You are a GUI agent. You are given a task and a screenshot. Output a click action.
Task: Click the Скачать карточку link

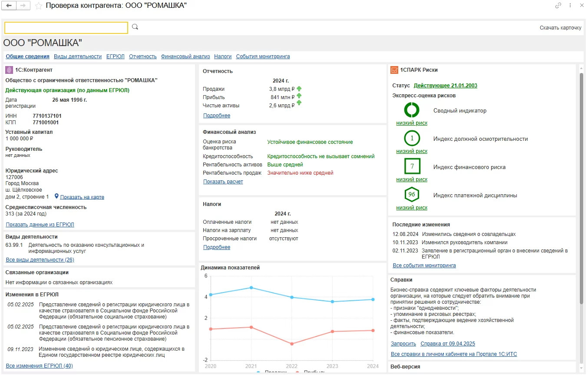coord(560,28)
